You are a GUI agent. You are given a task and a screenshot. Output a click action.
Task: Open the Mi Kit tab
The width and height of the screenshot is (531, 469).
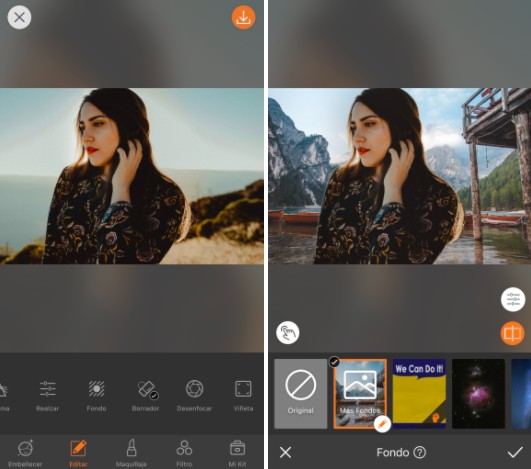(237, 453)
